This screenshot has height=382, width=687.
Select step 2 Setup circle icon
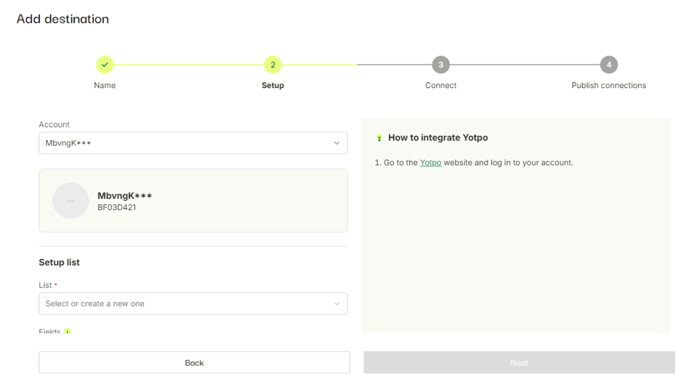273,65
